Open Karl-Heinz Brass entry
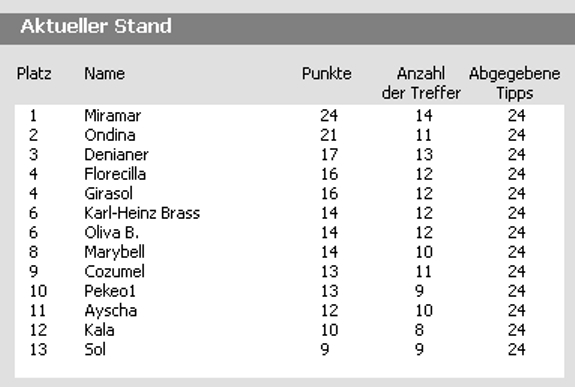Screen dimensions: 575x387 (142, 213)
